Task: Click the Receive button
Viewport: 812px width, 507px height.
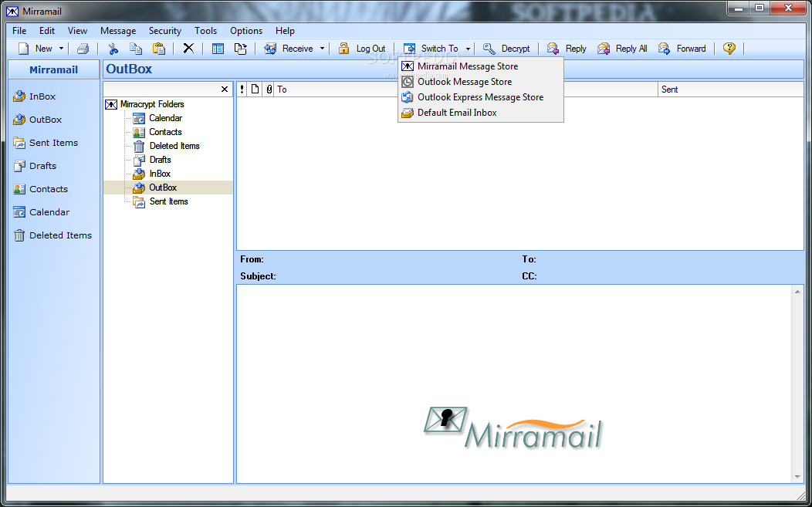Action: click(289, 49)
